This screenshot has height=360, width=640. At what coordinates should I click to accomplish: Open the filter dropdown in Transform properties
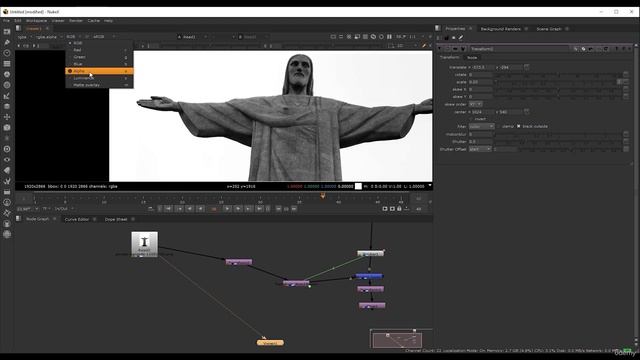[481, 127]
